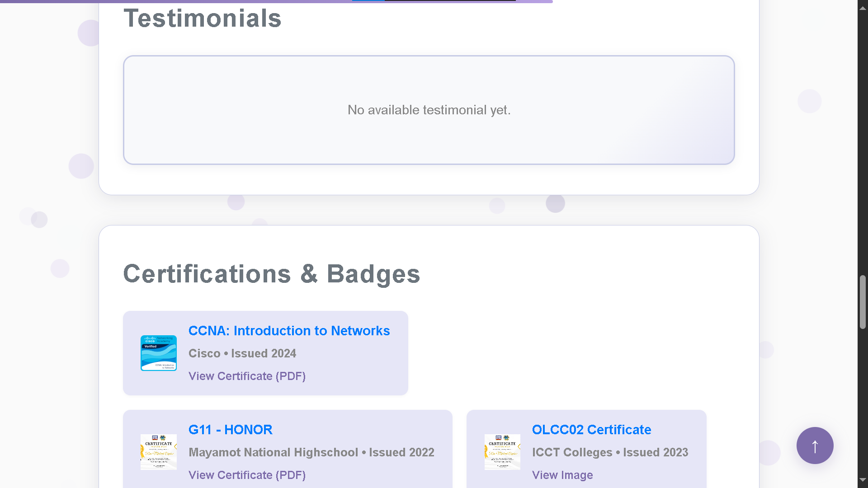View Certificate (PDF) for G11 - HONOR
The width and height of the screenshot is (868, 488).
click(247, 475)
